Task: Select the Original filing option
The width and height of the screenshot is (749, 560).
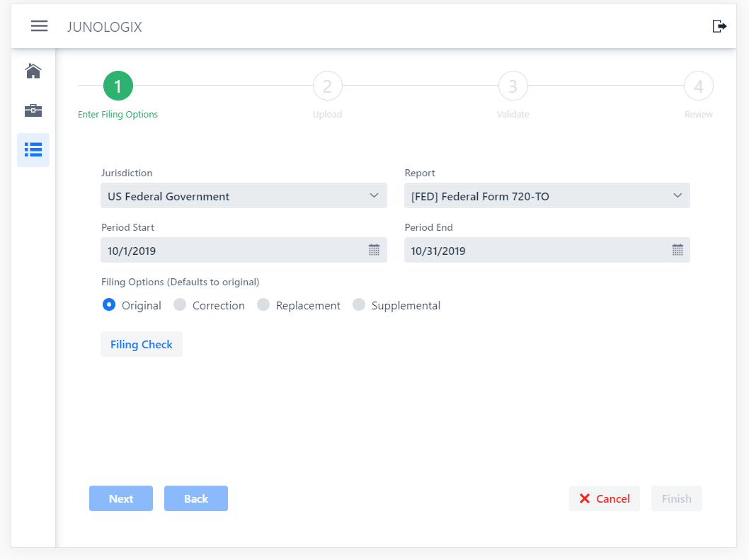Action: pyautogui.click(x=109, y=305)
